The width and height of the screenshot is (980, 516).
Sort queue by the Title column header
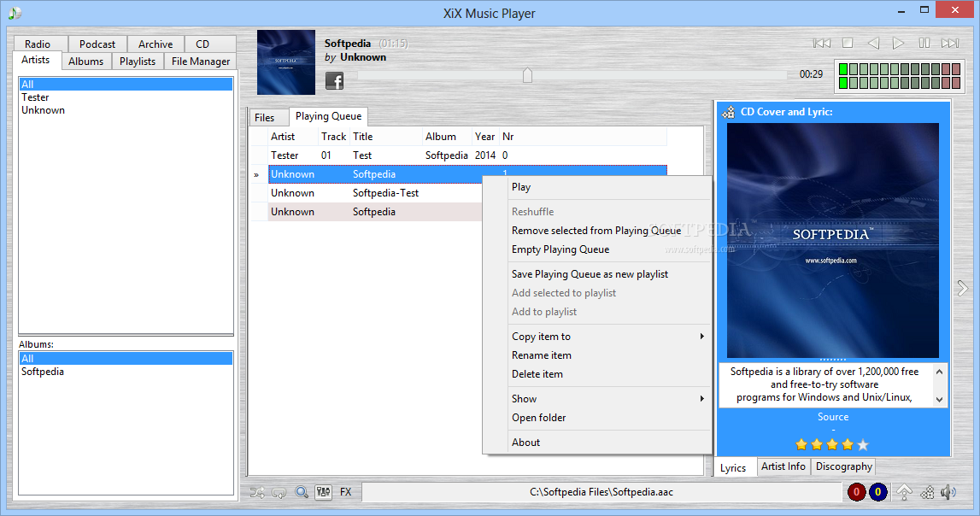point(385,136)
